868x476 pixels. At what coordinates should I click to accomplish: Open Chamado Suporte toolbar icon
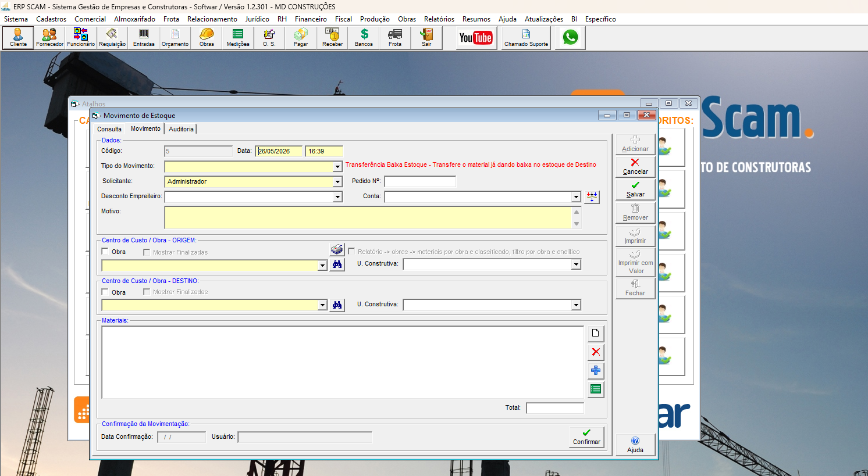click(x=526, y=38)
